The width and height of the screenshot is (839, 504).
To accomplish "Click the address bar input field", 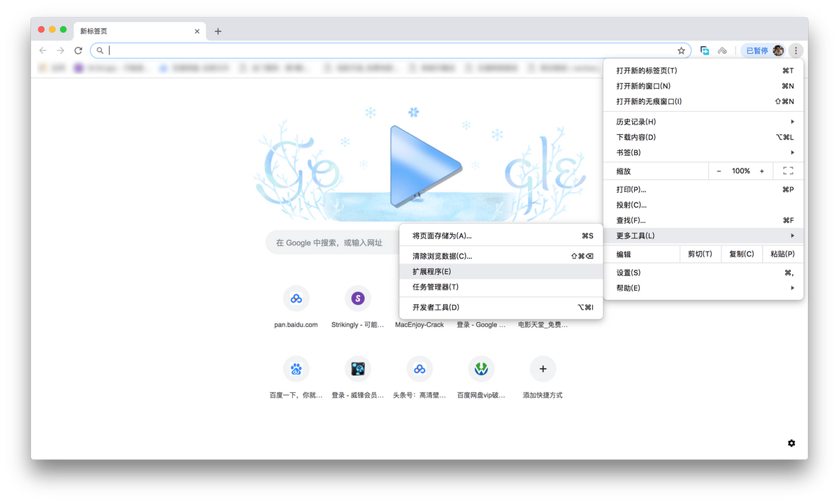I will click(390, 50).
